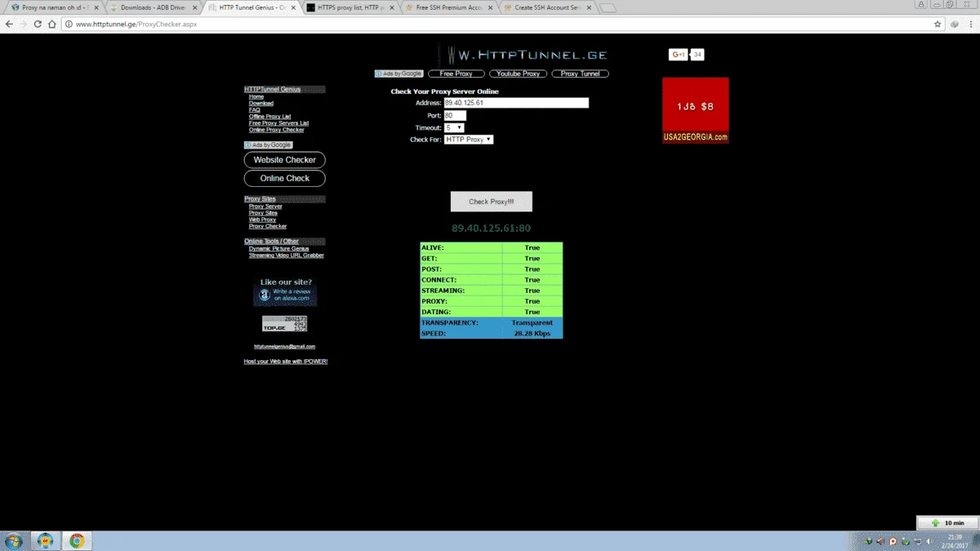Switch to Free SSH Premium Account tab

[448, 7]
